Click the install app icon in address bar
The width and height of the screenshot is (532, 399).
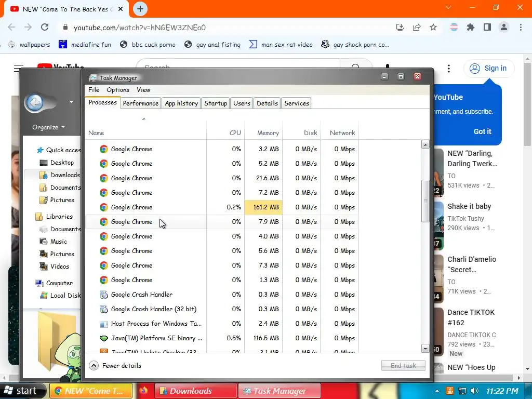coord(400,27)
